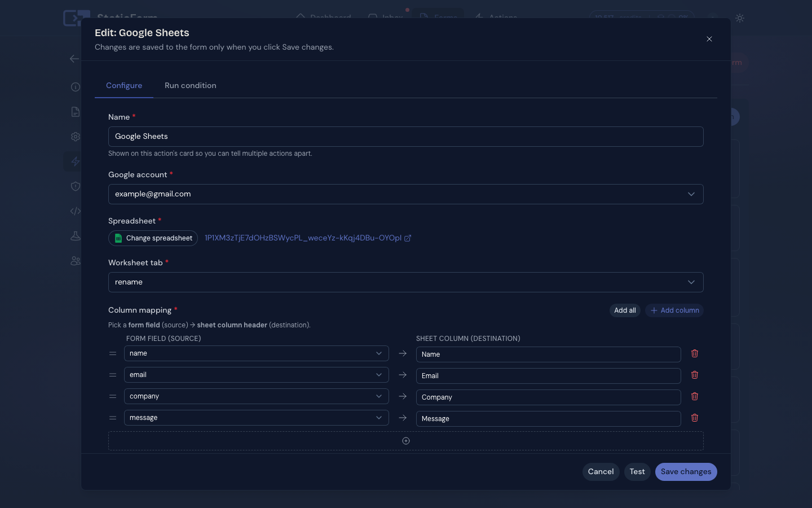This screenshot has width=812, height=508.
Task: Click the chevron in the Google account field
Action: pos(691,194)
